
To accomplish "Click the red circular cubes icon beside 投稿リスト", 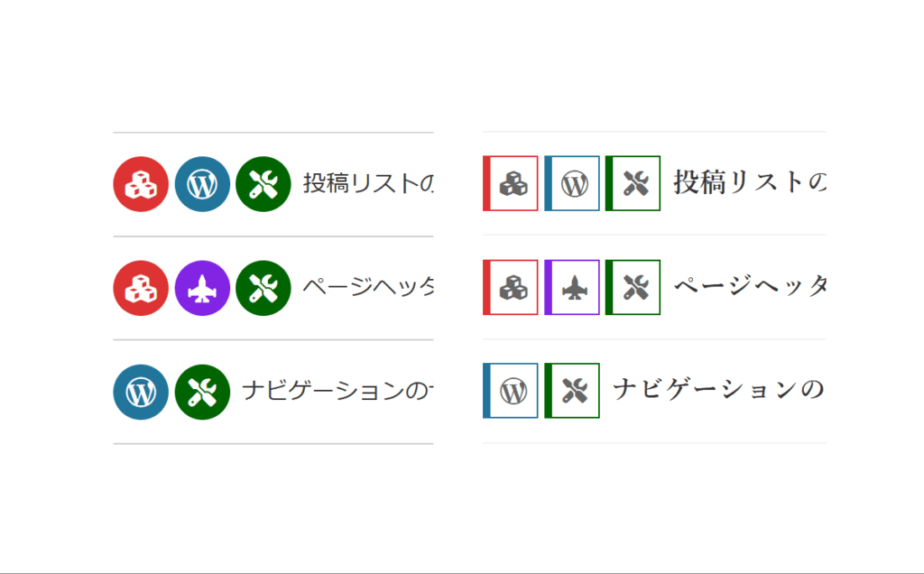I will click(x=141, y=184).
